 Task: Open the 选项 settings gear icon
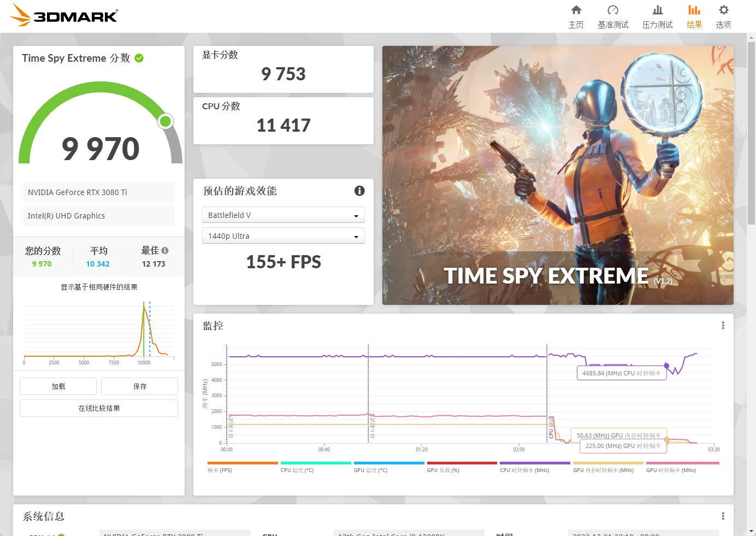(723, 15)
